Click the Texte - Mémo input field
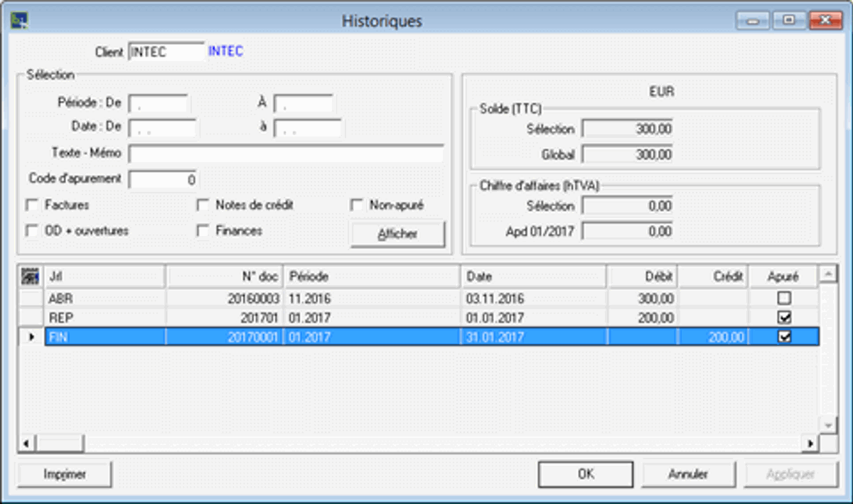 286,154
